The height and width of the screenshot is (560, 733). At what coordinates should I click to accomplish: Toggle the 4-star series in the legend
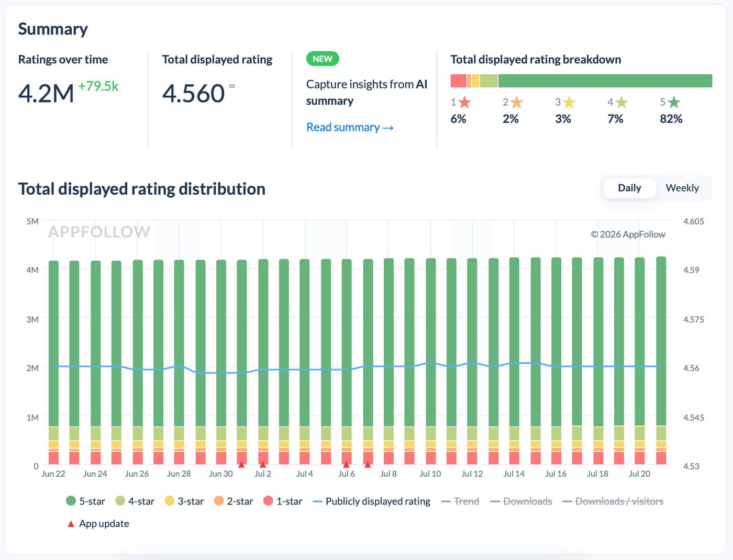coord(135,501)
